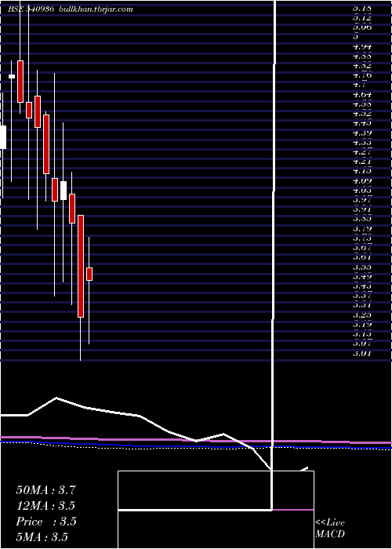The height and width of the screenshot is (549, 392).
Task: Select the tallest red candle body near 3.55
Action: pos(81,266)
